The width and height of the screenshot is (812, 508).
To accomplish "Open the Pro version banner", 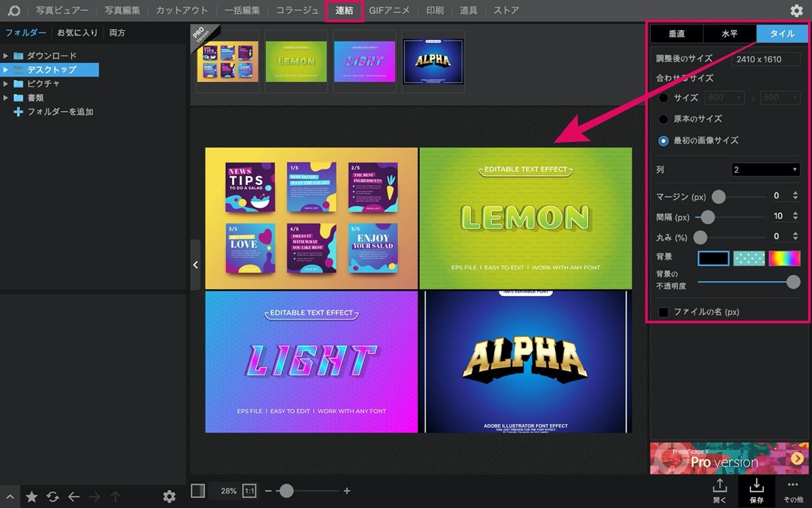I will pyautogui.click(x=728, y=459).
